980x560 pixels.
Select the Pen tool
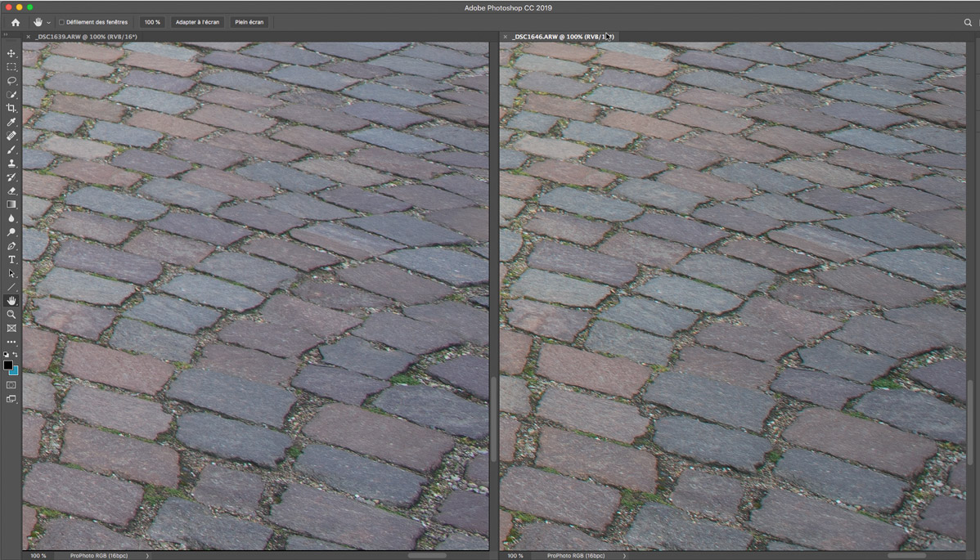(11, 246)
